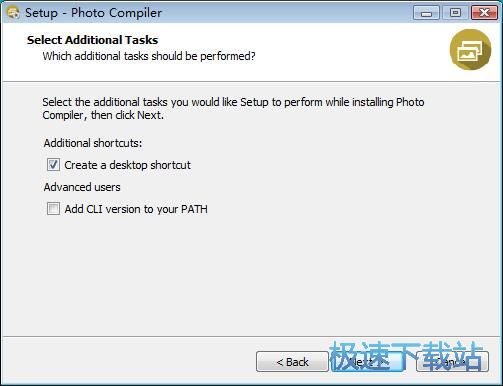Image resolution: width=503 pixels, height=386 pixels.
Task: Click 'Which additional tasks should be performed?' text
Action: [x=149, y=56]
